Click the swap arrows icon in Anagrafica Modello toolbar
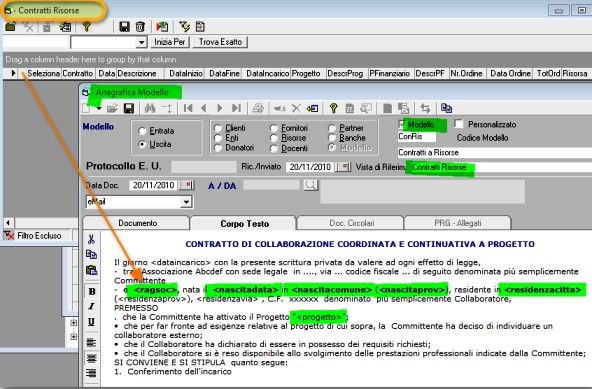This screenshot has width=592, height=389. point(425,109)
